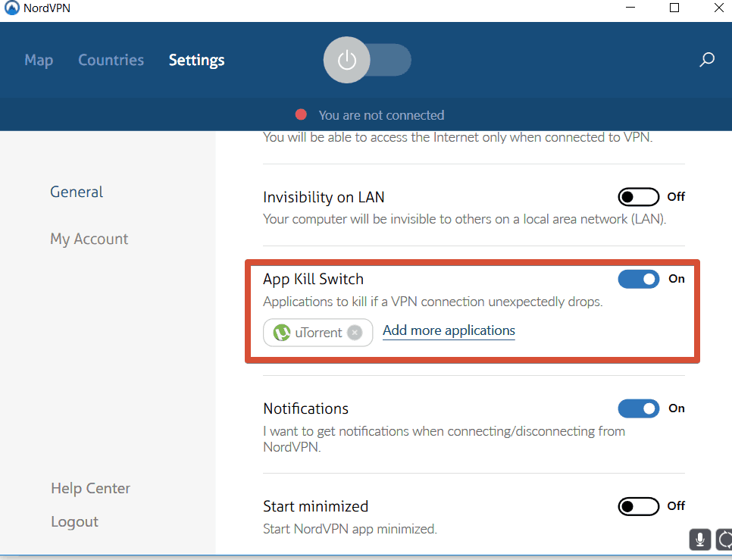Click the red disconnected status dot
Screen dimensions: 732x560
coord(301,114)
